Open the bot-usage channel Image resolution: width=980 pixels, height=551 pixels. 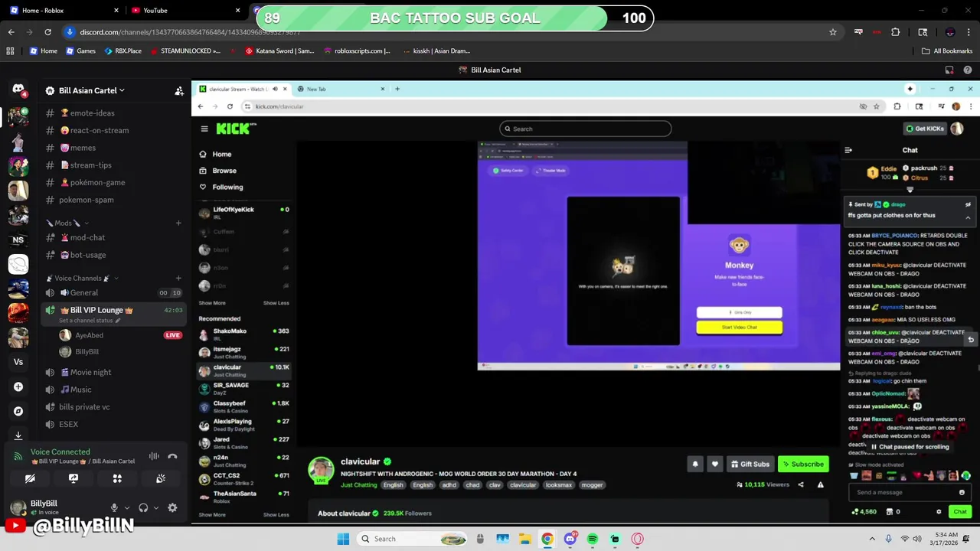click(113, 255)
